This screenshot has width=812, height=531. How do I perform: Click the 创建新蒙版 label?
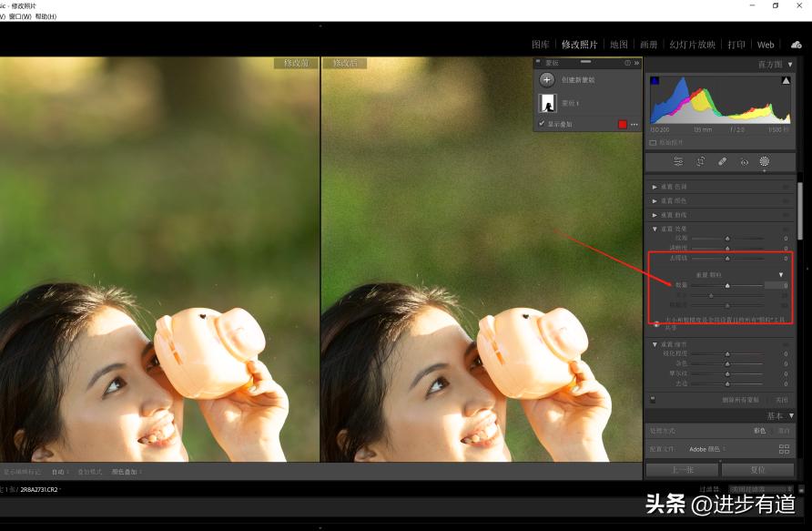pos(578,80)
